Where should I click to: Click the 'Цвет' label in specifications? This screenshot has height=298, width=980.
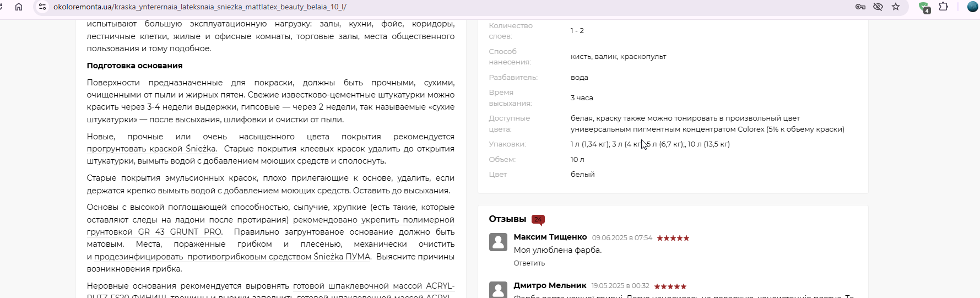point(498,175)
